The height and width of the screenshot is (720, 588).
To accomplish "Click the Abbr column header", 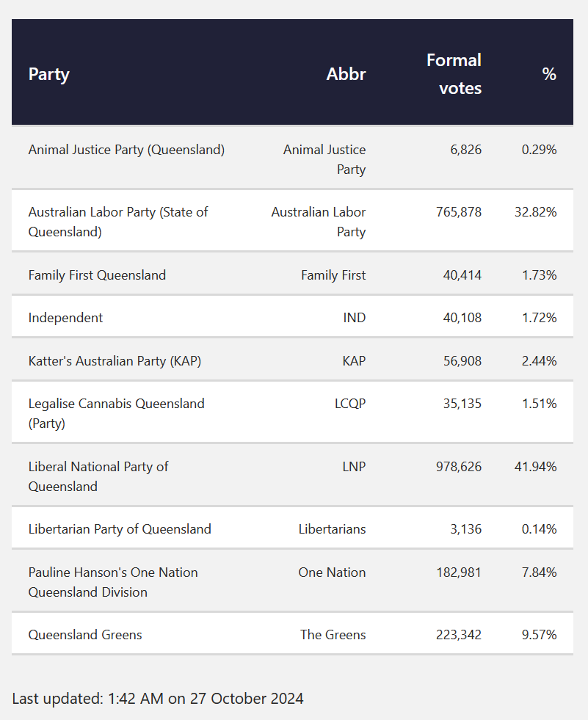I will pyautogui.click(x=346, y=74).
